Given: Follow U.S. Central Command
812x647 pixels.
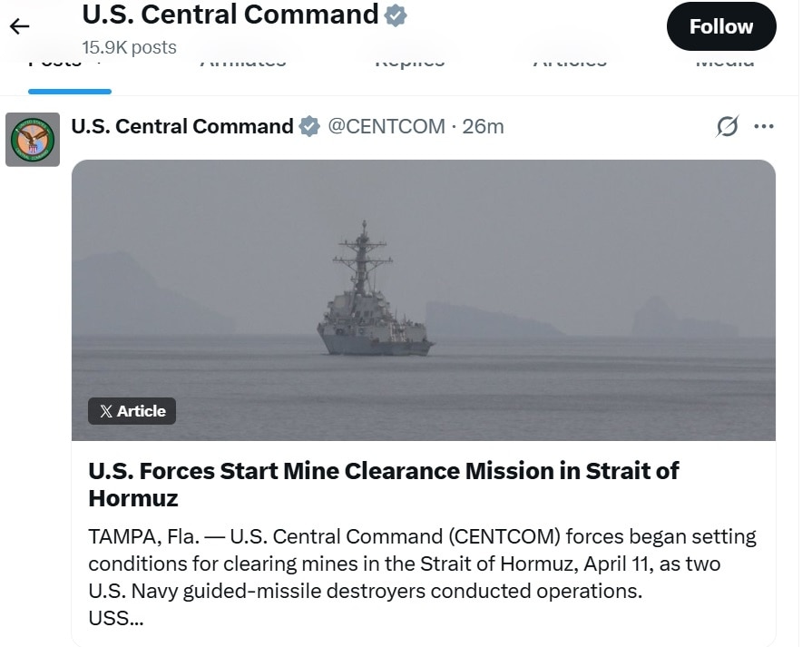Looking at the screenshot, I should tap(720, 26).
